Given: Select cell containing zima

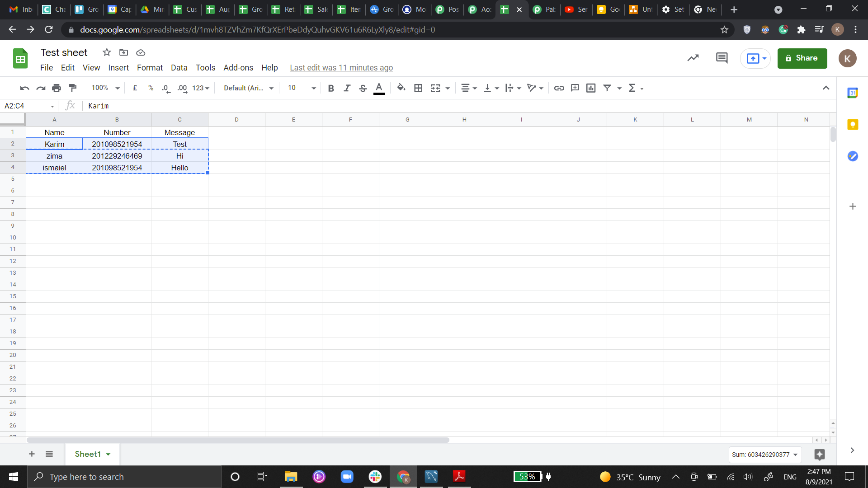Looking at the screenshot, I should (x=54, y=156).
